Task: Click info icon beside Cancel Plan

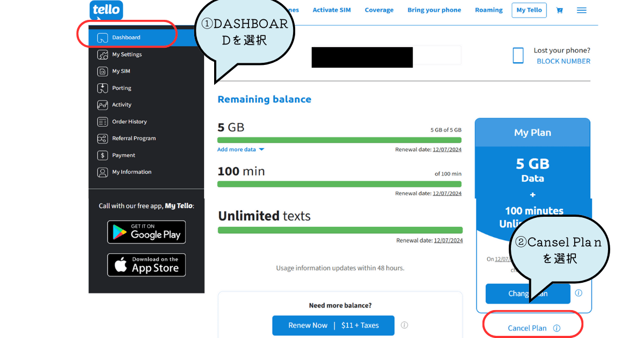Action: point(557,328)
